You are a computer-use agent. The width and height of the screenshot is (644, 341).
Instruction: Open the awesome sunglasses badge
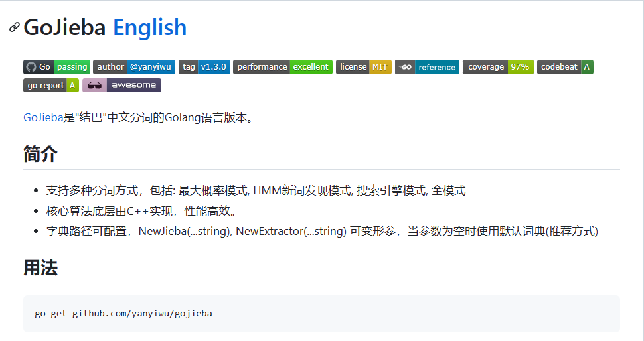click(x=121, y=86)
